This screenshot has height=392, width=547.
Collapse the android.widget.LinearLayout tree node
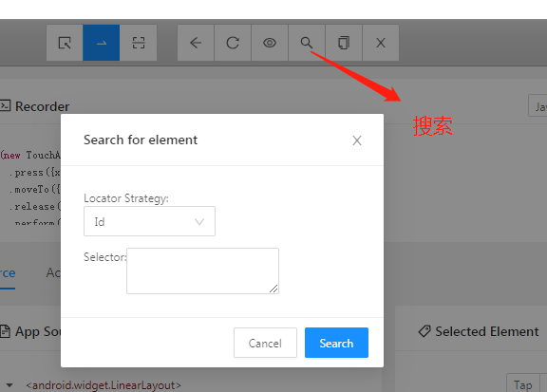[x=9, y=385]
